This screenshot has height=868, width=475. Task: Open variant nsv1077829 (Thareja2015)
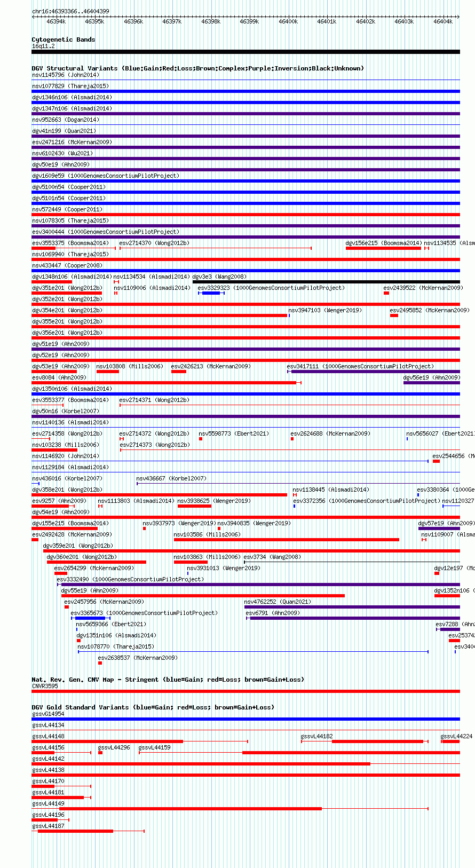click(x=70, y=86)
